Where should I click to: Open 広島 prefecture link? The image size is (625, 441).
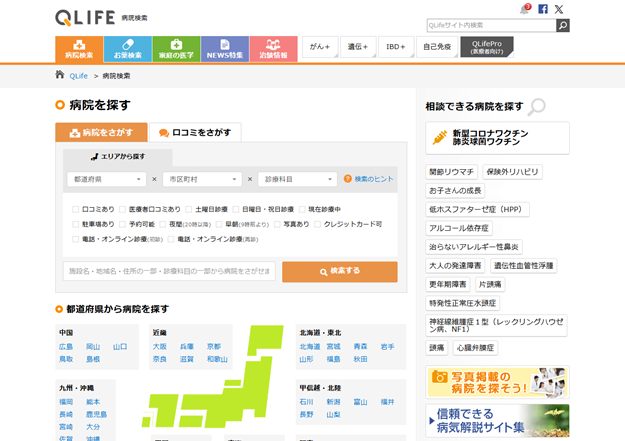coord(66,346)
